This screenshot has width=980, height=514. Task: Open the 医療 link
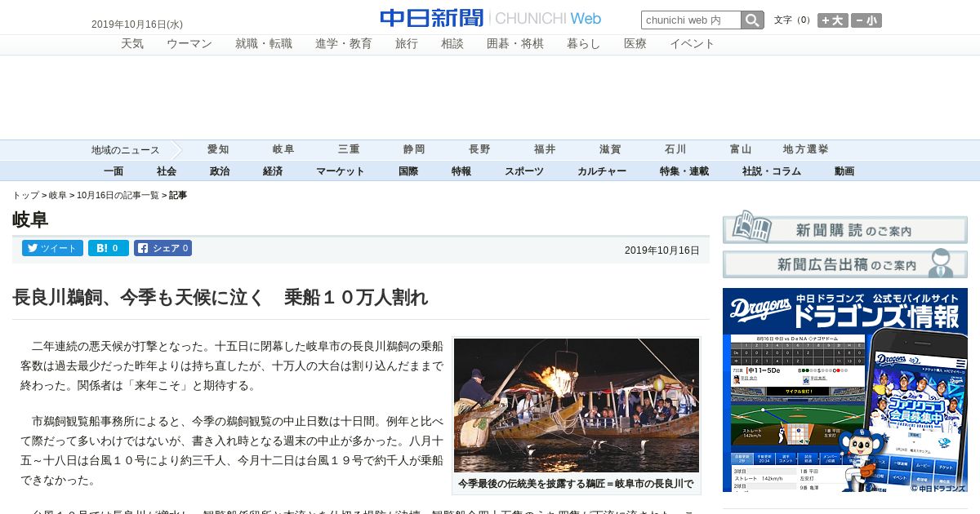[x=635, y=44]
